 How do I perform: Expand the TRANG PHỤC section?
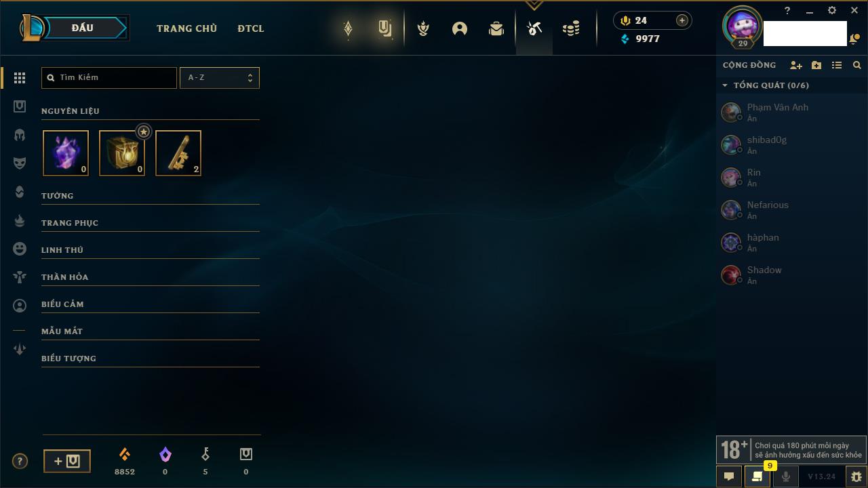151,223
